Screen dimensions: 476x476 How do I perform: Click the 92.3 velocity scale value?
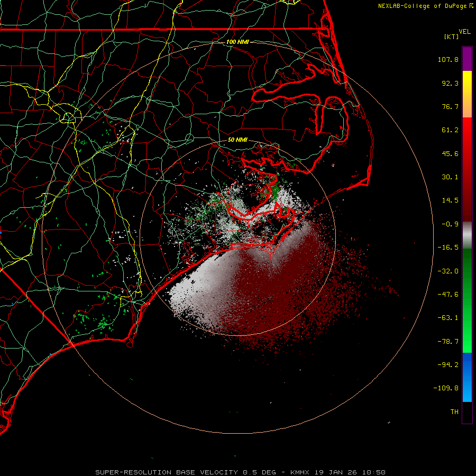point(450,83)
